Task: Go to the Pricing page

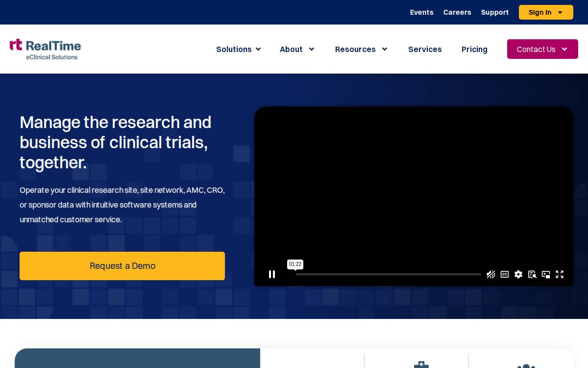Action: pos(474,49)
